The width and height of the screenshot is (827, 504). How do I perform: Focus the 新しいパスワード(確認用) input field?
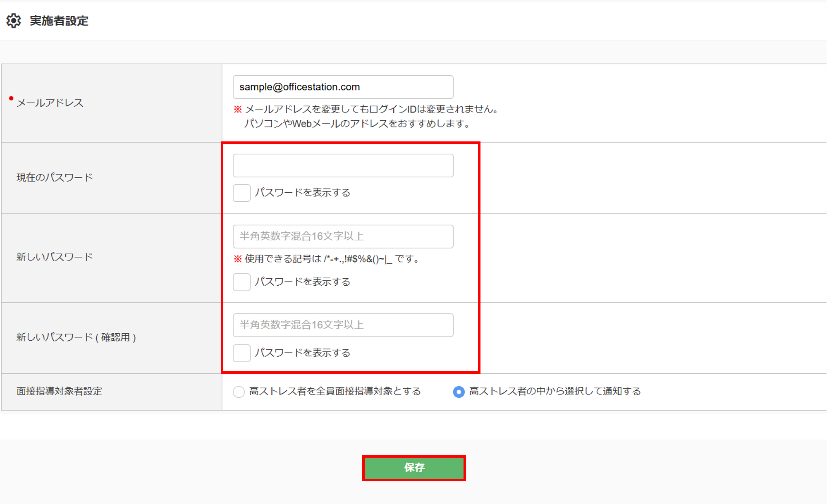343,325
